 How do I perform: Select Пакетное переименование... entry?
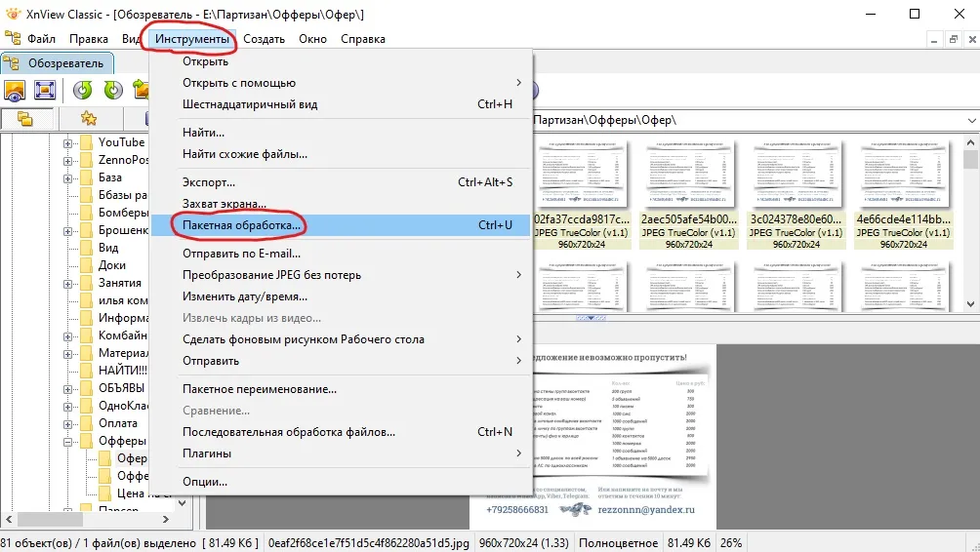(x=342, y=389)
